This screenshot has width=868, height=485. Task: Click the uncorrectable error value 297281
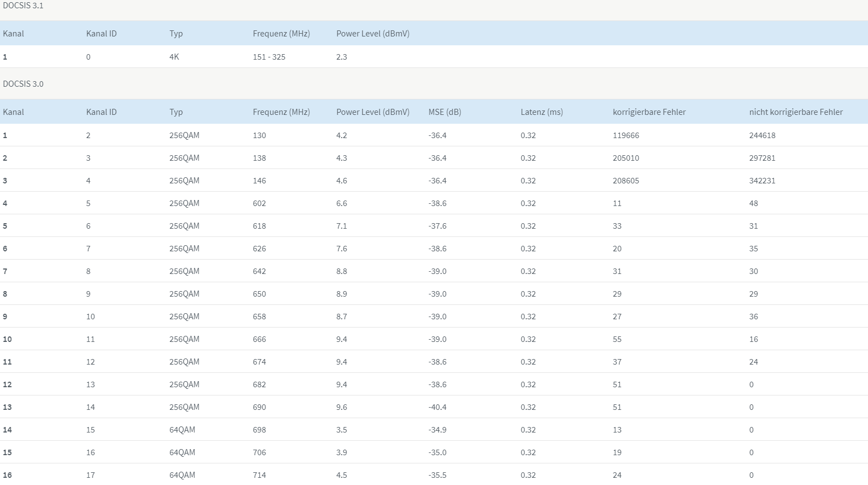coord(762,158)
